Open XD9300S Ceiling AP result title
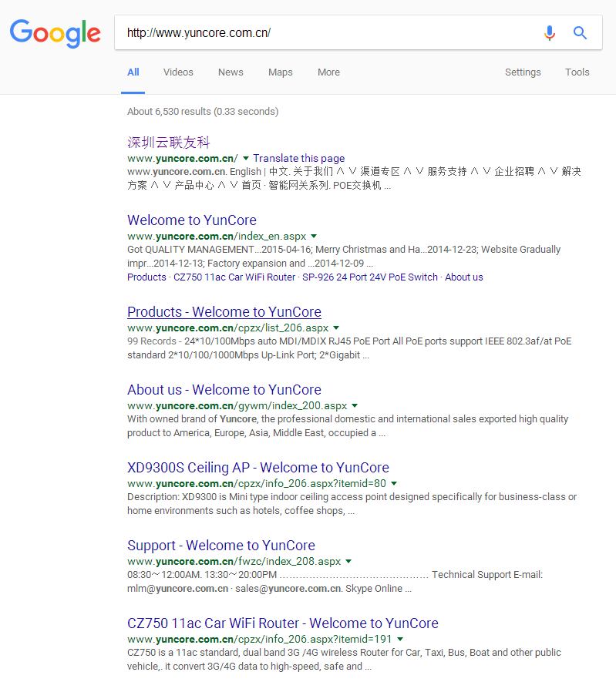Viewport: 616px width, 682px height. point(258,468)
